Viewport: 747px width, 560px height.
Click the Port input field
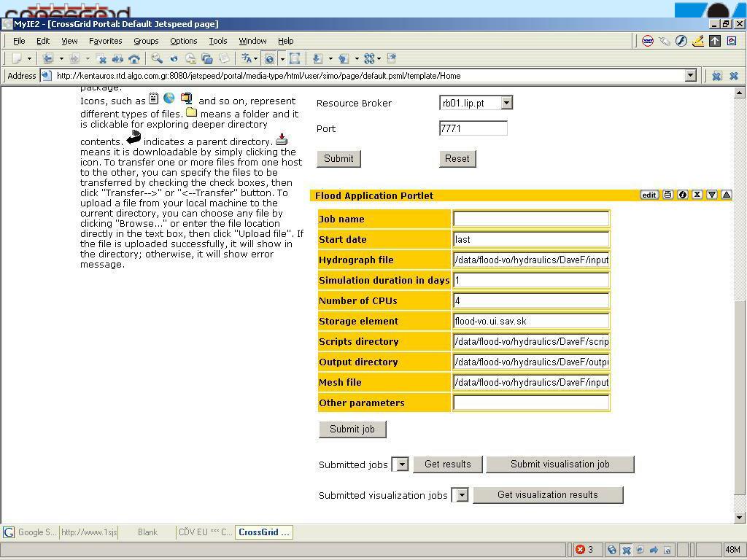pyautogui.click(x=473, y=128)
